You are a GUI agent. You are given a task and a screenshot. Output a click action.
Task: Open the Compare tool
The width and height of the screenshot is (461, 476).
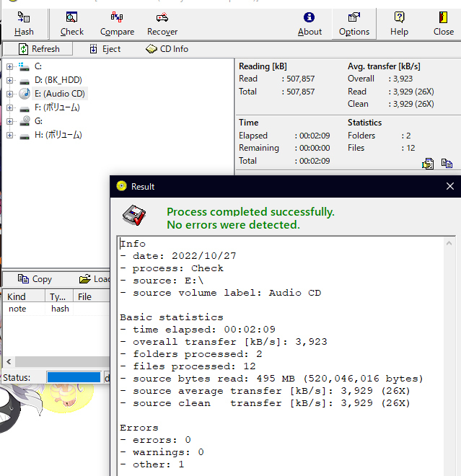117,24
